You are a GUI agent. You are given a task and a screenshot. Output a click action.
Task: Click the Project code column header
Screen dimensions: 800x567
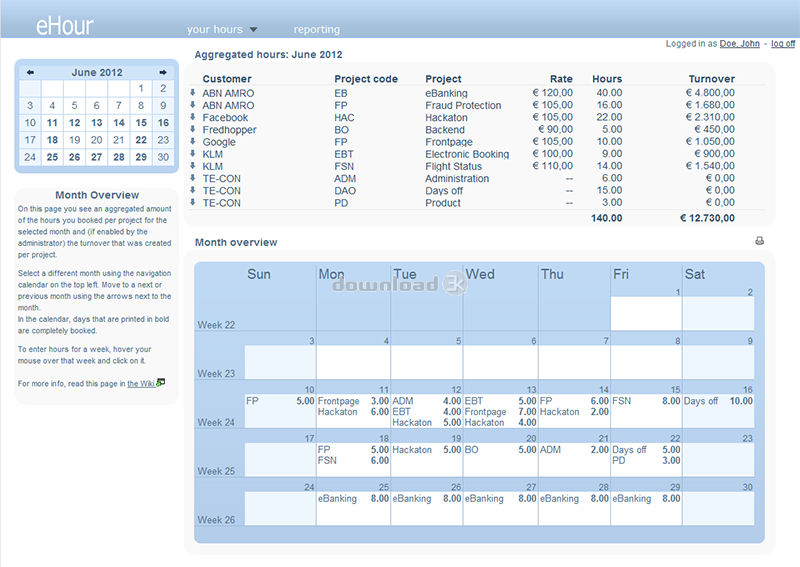pyautogui.click(x=366, y=79)
